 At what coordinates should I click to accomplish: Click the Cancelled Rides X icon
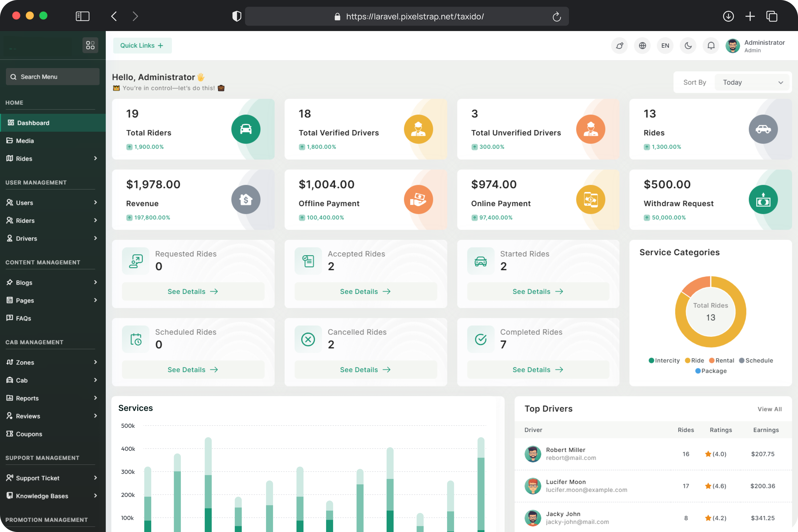pos(308,339)
